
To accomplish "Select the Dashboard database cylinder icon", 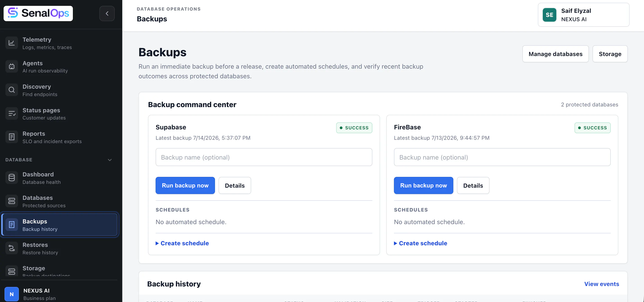I will point(11,178).
